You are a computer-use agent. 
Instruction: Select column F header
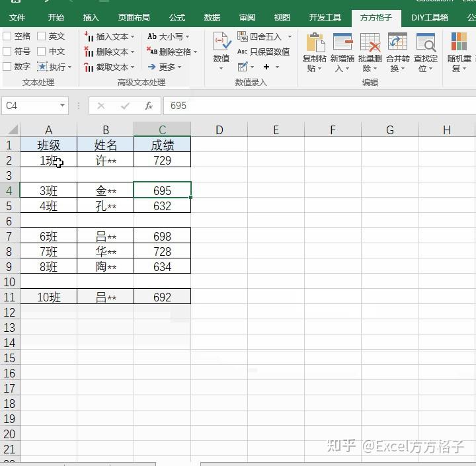333,130
